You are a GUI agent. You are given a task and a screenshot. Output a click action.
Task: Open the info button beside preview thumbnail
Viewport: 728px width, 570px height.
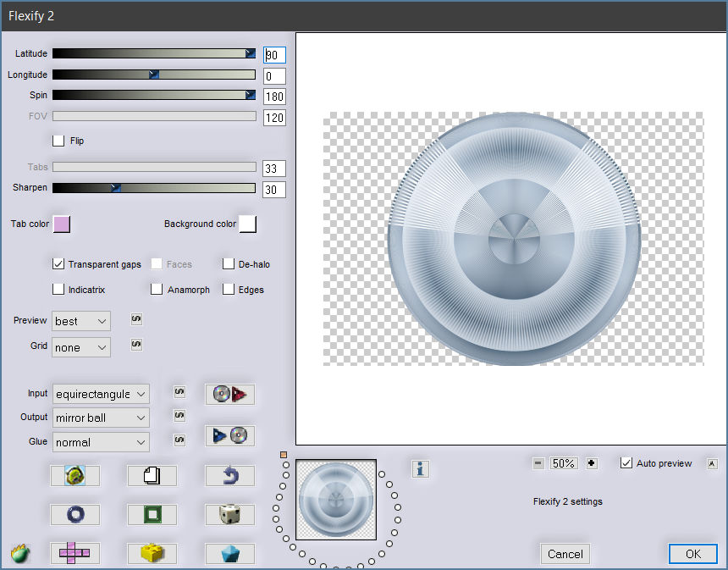pos(419,468)
